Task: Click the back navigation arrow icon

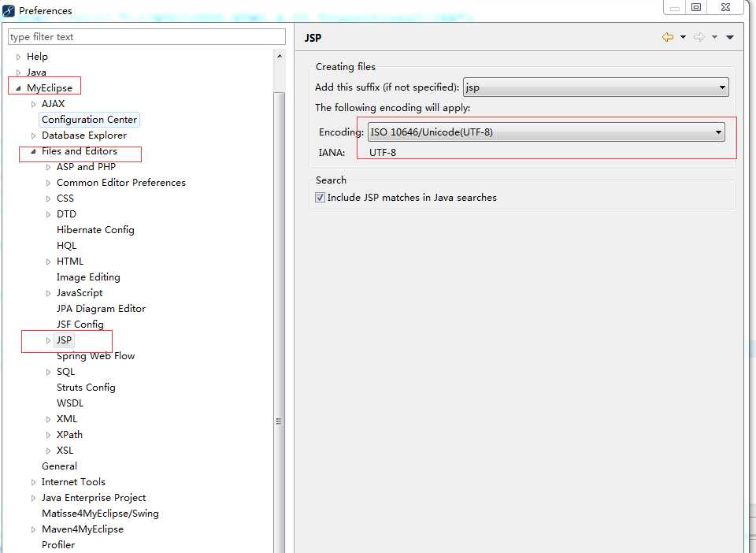Action: click(x=668, y=37)
